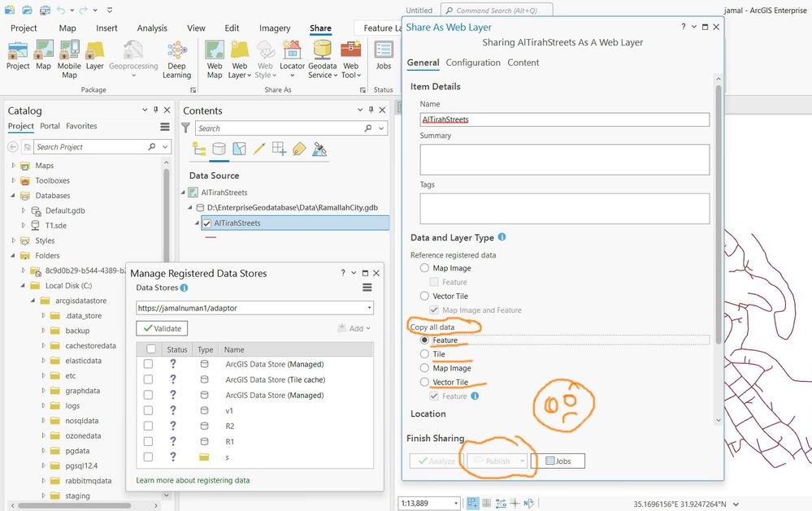Select List By Perspective Imagery in Contents

coord(319,149)
